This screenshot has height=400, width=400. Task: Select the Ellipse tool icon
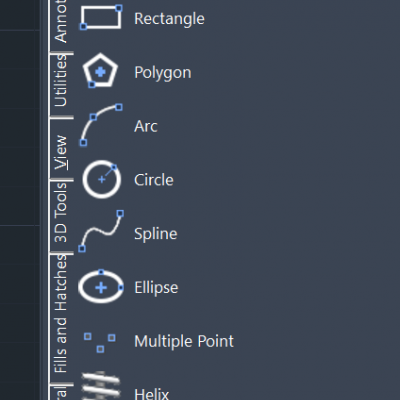101,287
